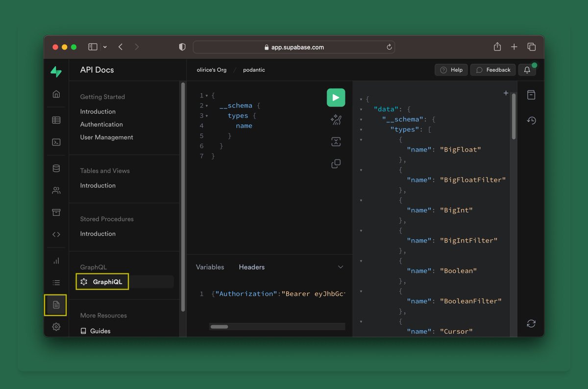
Task: Go to podantic project breadcrumb
Action: coord(254,70)
